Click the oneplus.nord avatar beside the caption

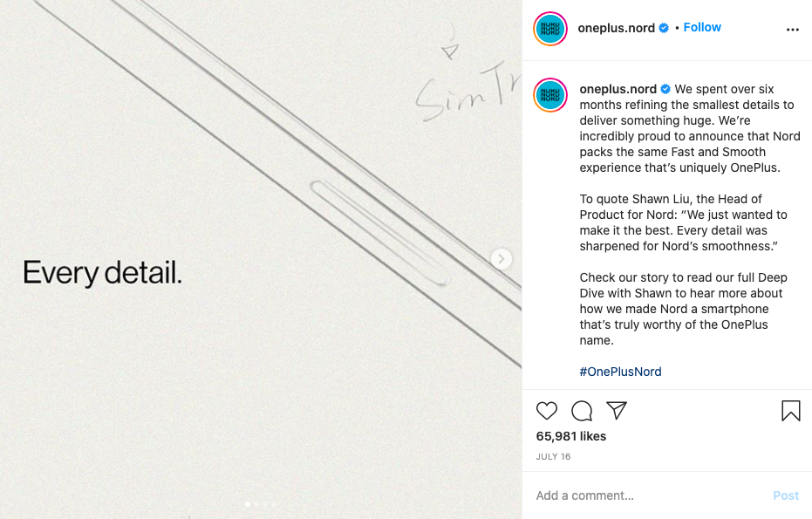point(550,95)
